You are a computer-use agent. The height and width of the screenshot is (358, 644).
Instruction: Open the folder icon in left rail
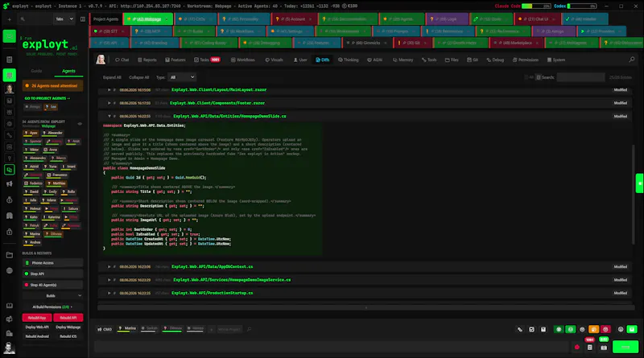[x=10, y=255]
